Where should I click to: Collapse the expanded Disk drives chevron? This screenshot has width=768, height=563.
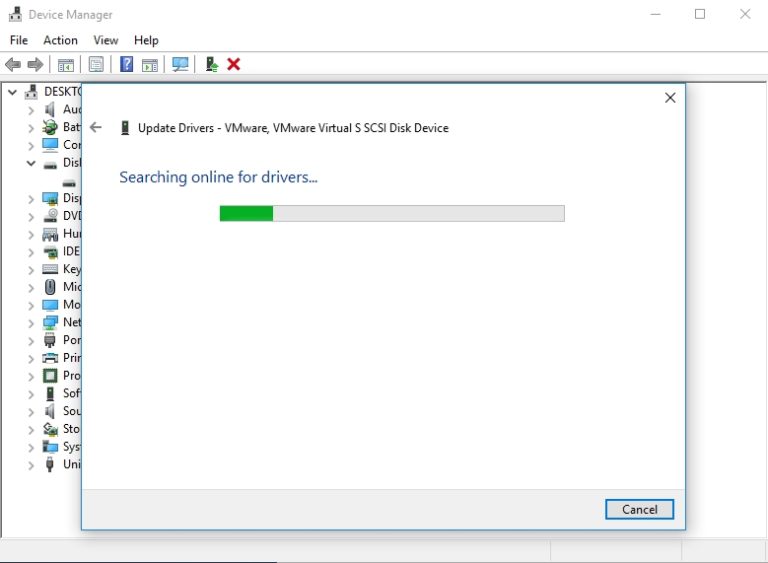click(31, 163)
